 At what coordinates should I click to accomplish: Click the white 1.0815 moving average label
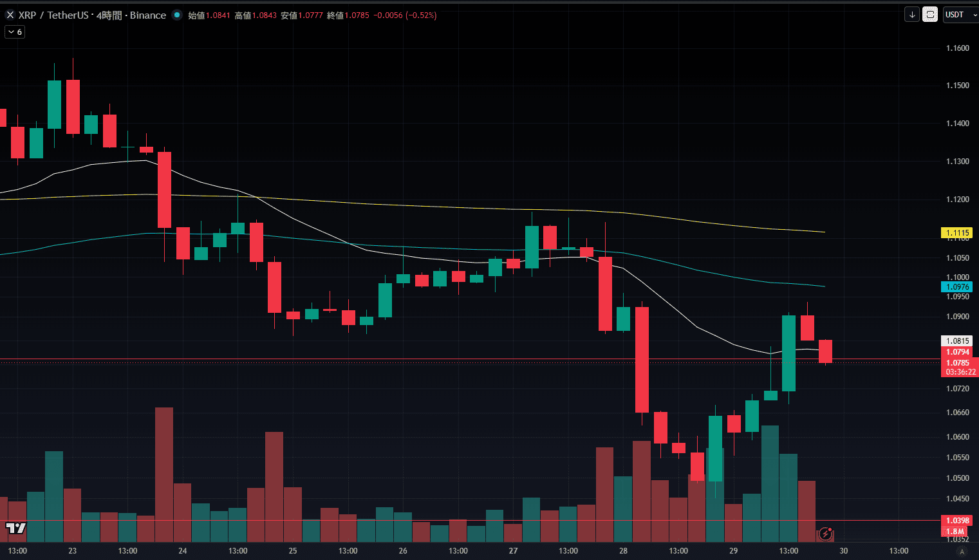(x=956, y=341)
